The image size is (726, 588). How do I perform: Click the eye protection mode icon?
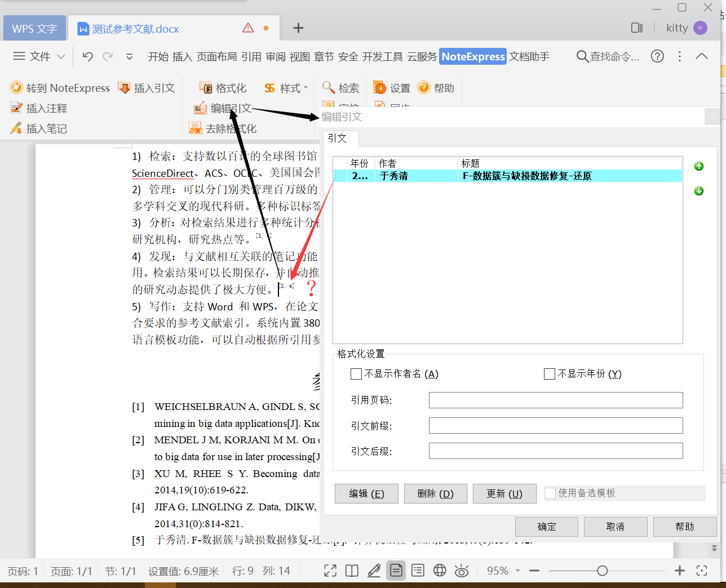(x=462, y=571)
